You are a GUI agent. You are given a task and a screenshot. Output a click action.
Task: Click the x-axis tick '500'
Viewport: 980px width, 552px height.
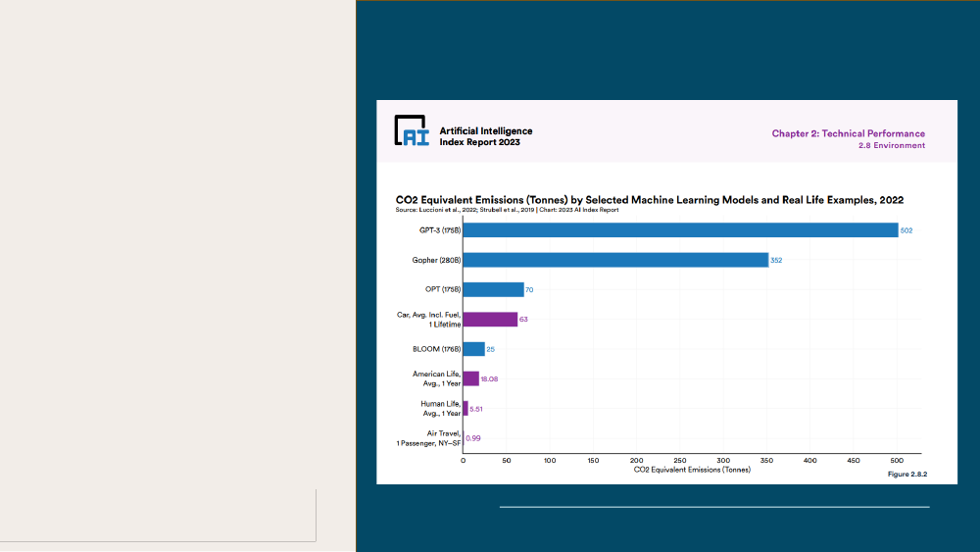point(897,461)
